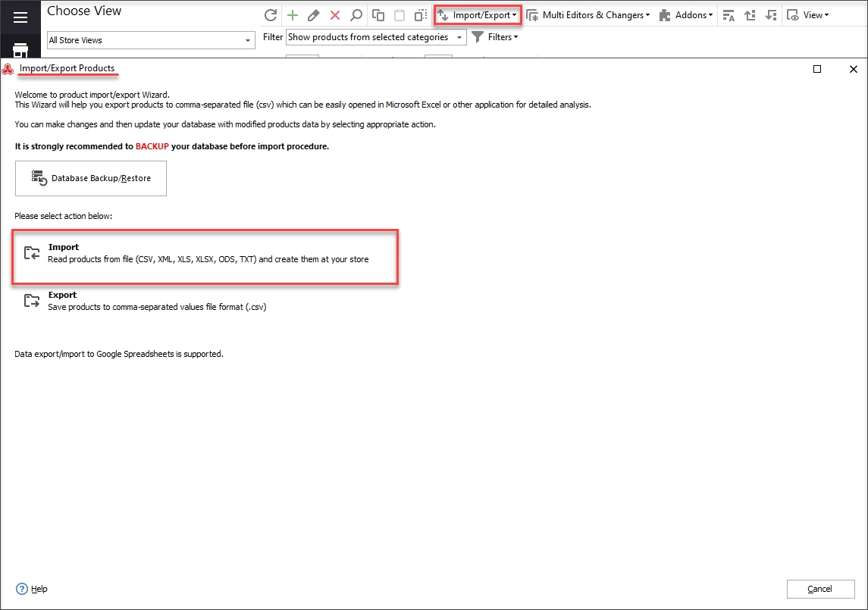This screenshot has height=610, width=868.
Task: Refresh the product list
Action: (270, 15)
